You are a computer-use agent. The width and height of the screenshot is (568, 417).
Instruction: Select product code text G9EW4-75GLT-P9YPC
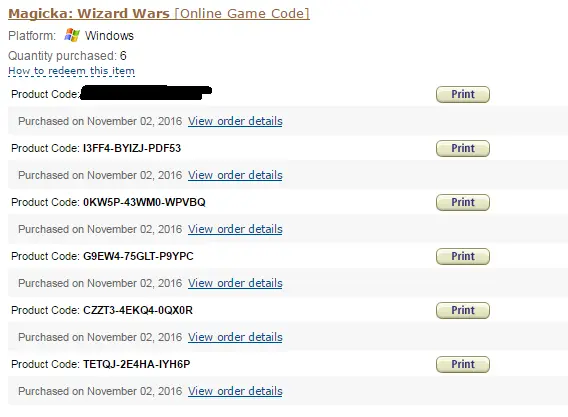coord(138,256)
